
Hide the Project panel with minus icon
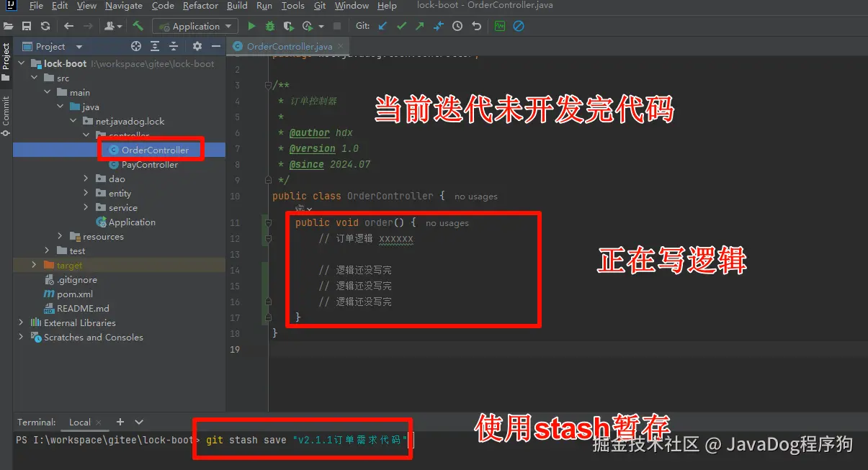click(x=215, y=46)
